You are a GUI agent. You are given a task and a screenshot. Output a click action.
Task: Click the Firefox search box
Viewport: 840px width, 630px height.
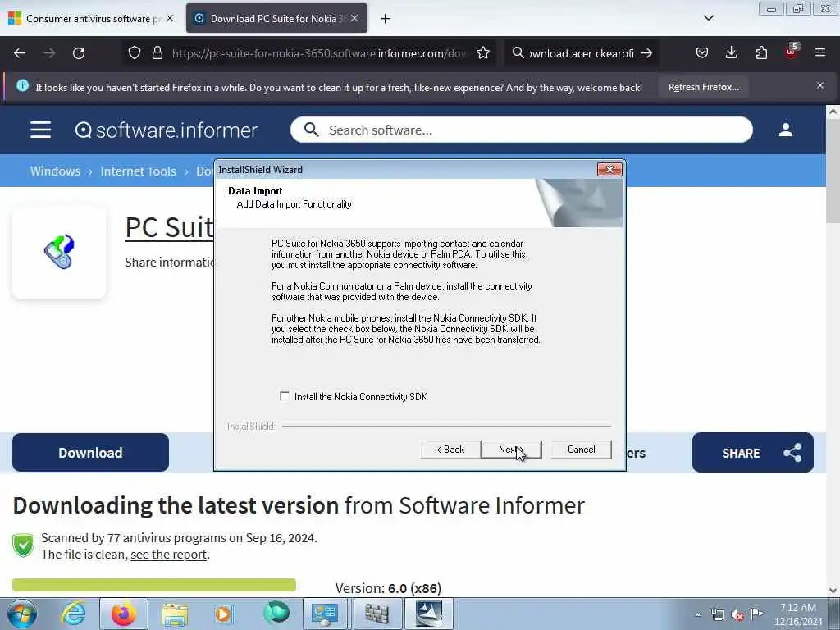click(582, 53)
